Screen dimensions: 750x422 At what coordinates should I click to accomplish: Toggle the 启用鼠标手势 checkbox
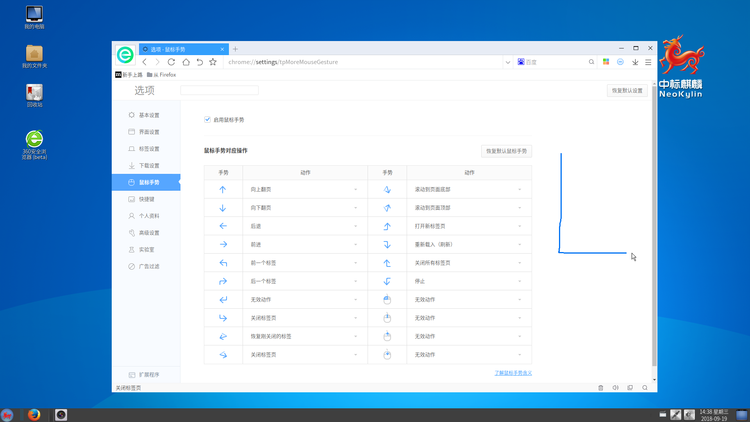207,120
